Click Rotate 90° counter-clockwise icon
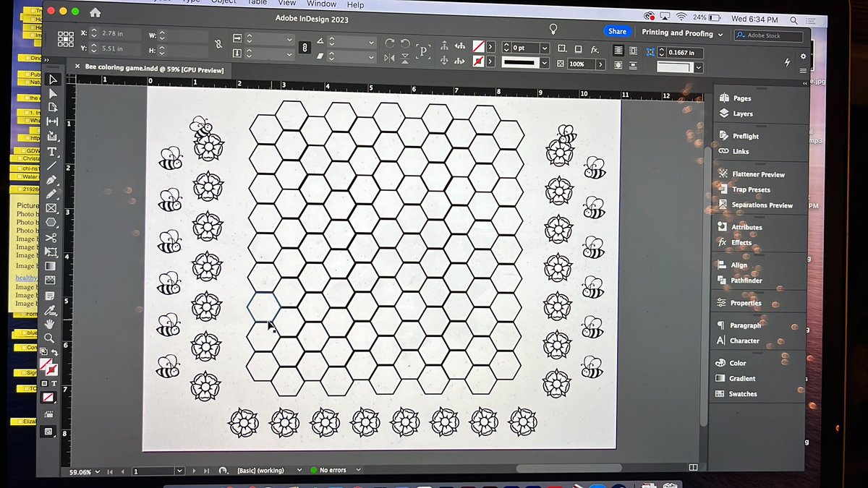The width and height of the screenshot is (868, 488). (x=405, y=43)
